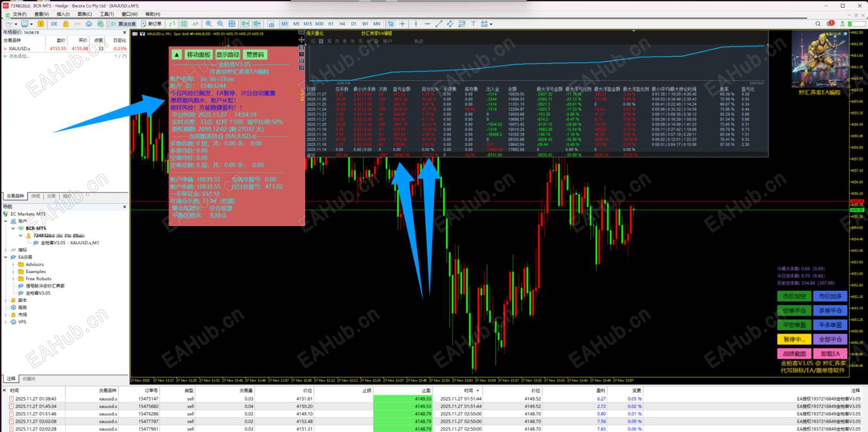Expand the VPS tree node

pos(7,322)
